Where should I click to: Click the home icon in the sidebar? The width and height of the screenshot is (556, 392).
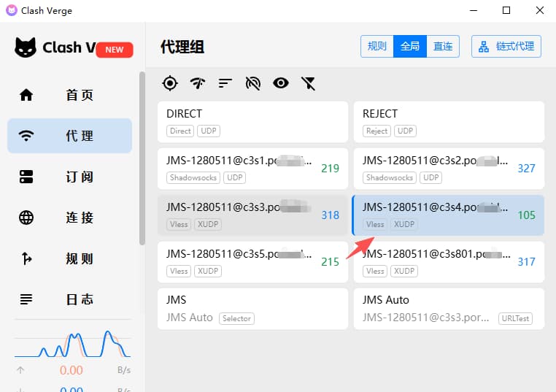point(26,95)
